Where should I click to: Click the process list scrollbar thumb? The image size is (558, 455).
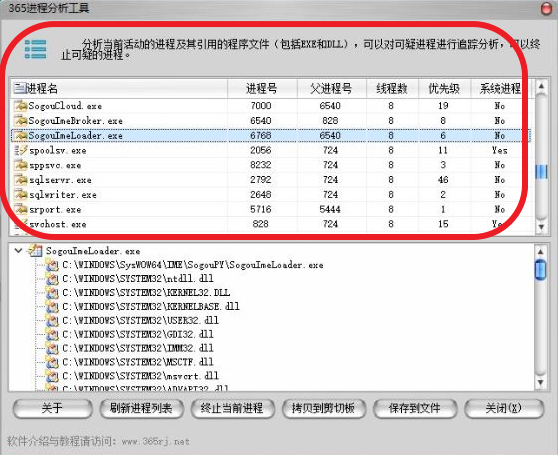click(541, 171)
